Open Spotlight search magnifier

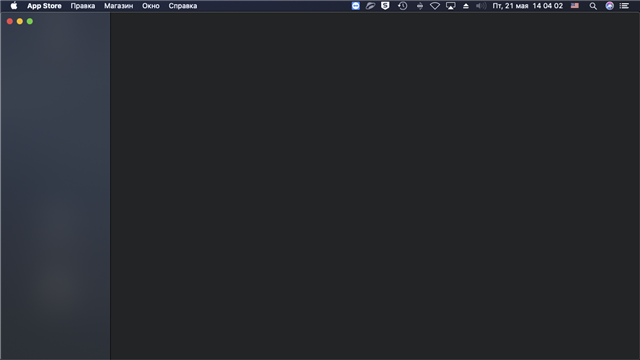coord(593,6)
